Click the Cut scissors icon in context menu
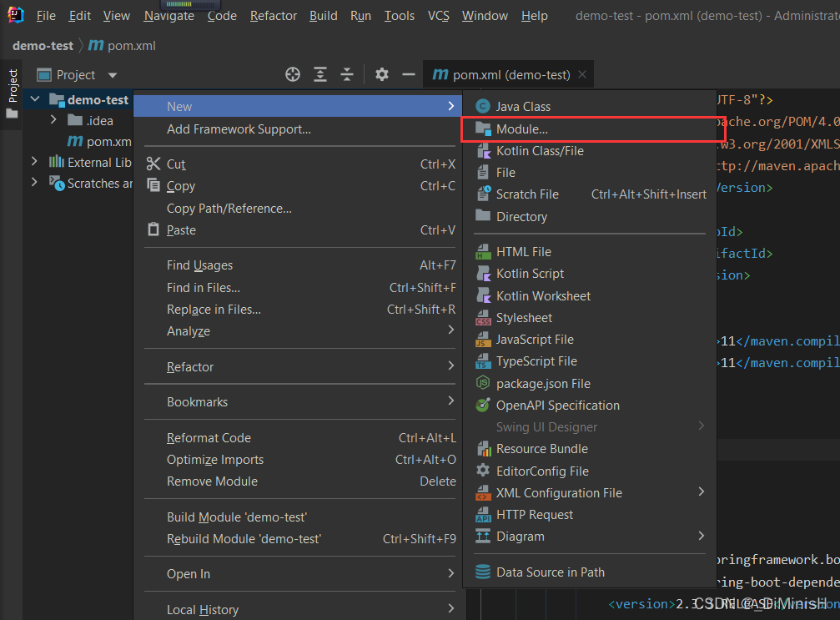The image size is (840, 620). [x=153, y=164]
